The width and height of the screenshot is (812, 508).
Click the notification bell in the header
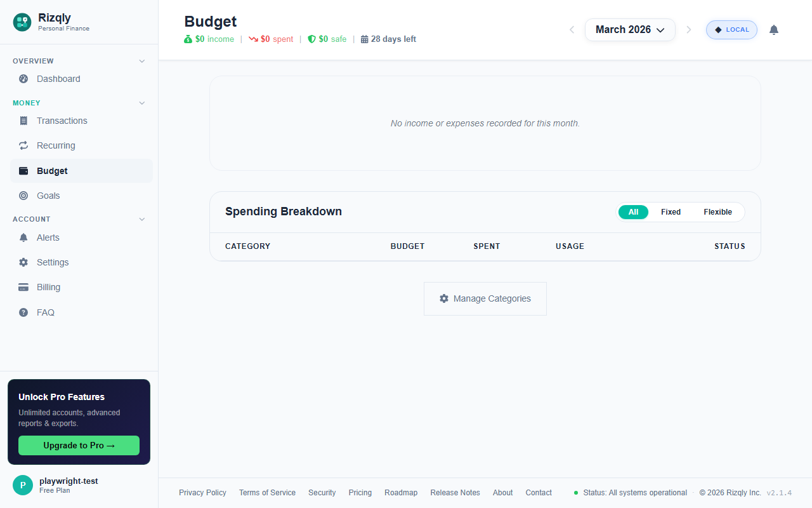(x=773, y=29)
